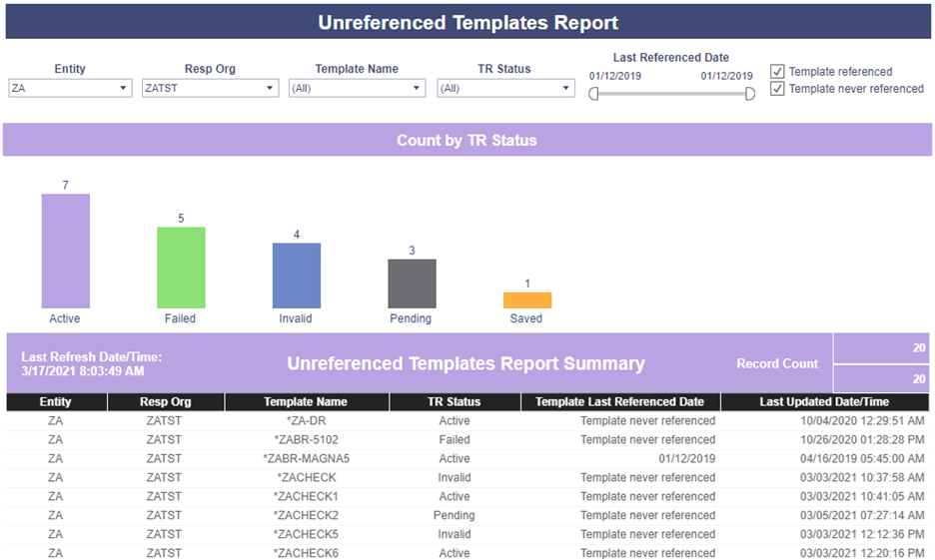Click the Template Name column header
This screenshot has height=560, width=935.
[x=307, y=402]
